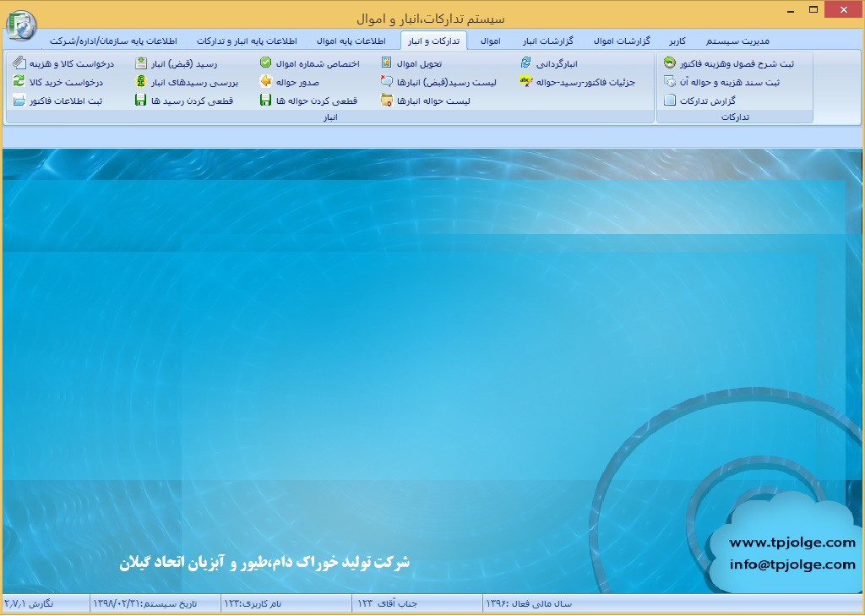Click the window title سیستم تدارکات،انبار و اموال
This screenshot has width=865, height=616.
[430, 19]
